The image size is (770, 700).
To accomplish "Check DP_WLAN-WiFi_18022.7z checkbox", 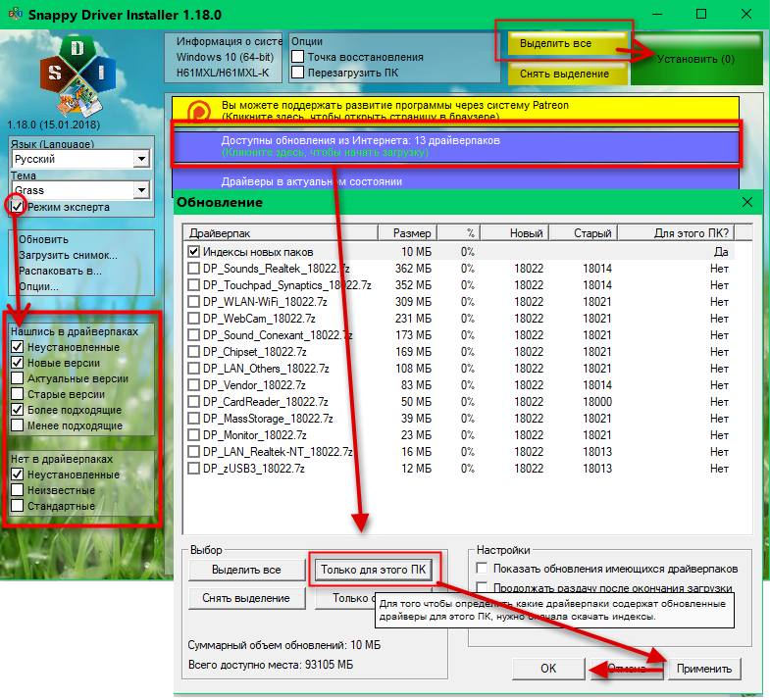I will (x=194, y=302).
